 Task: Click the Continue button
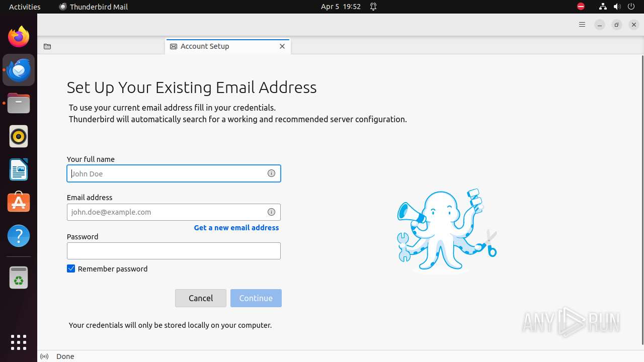256,298
